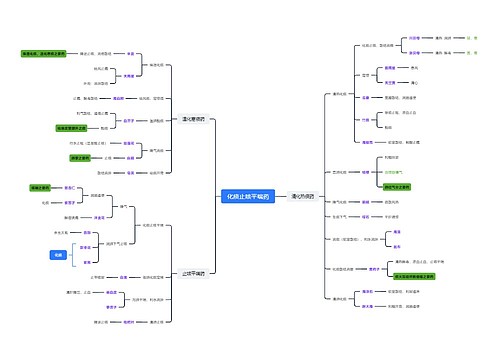Viewport: 500px width, 360px height.
Task: Select the purple 枇杷叶 node at the bottom left
Action: [129, 322]
